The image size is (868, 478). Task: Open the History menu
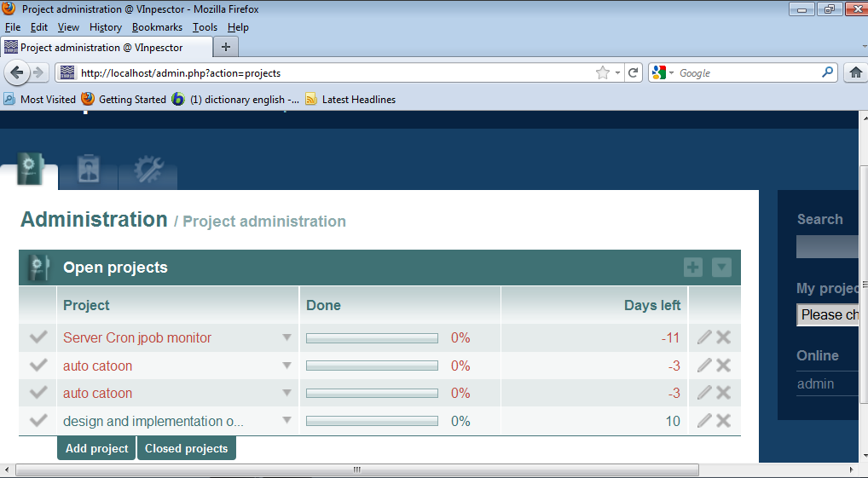[x=106, y=27]
